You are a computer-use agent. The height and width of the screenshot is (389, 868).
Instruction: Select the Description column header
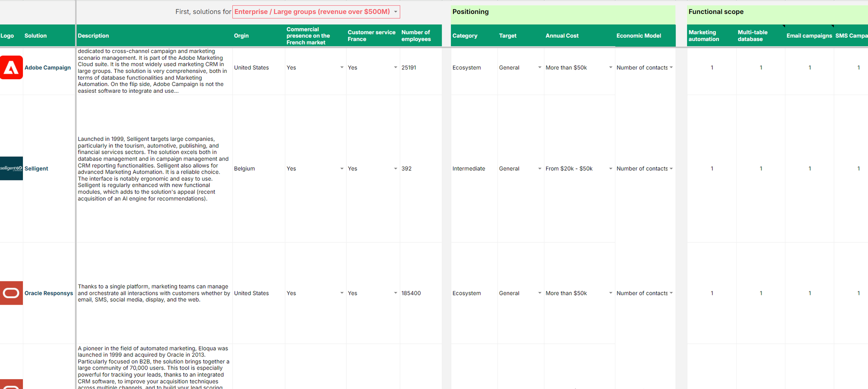154,36
